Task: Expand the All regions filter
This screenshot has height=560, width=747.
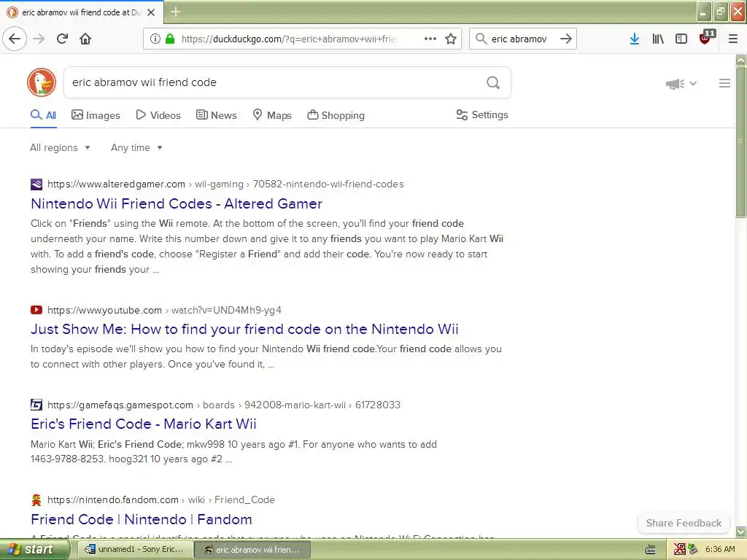Action: pyautogui.click(x=60, y=147)
